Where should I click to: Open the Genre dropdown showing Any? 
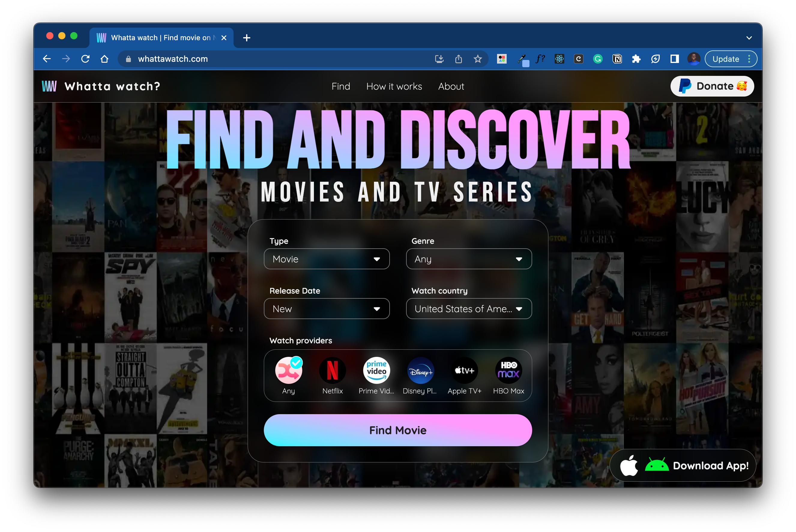469,259
